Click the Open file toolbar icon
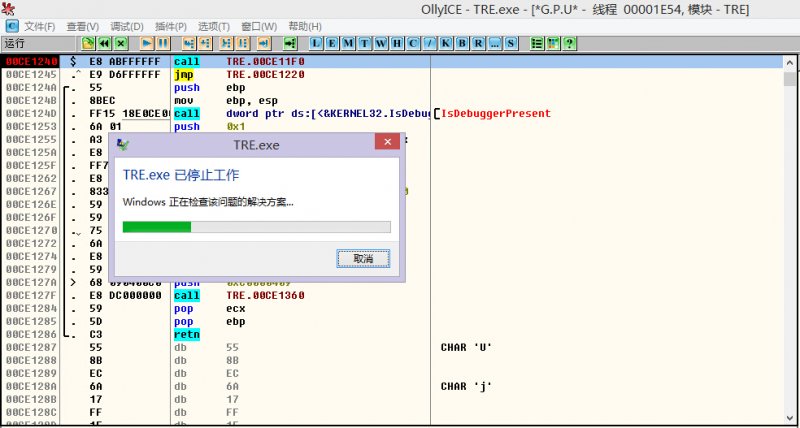This screenshot has height=428, width=800. (x=88, y=44)
